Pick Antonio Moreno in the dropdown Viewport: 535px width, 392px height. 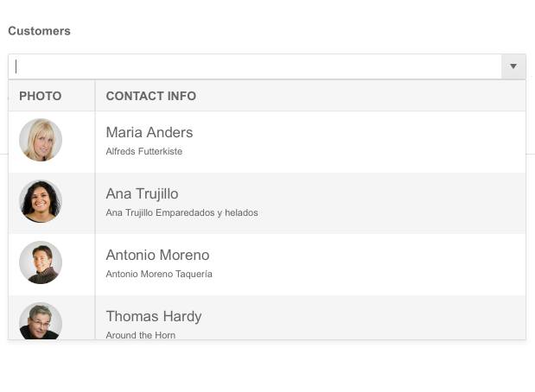[157, 255]
